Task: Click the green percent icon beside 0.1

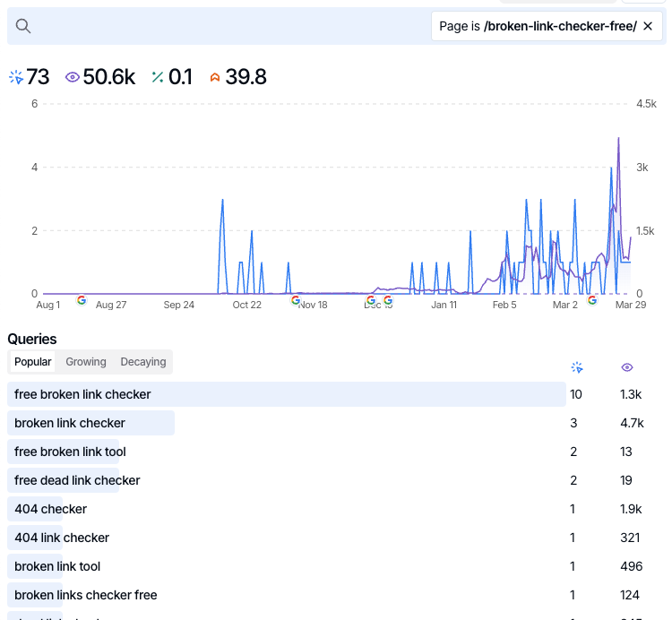Action: point(158,77)
